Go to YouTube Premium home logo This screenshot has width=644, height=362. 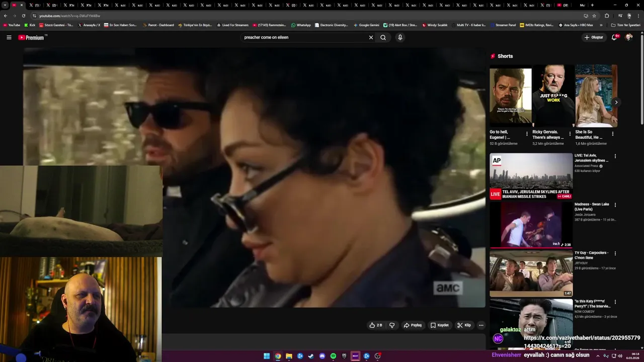[31, 37]
